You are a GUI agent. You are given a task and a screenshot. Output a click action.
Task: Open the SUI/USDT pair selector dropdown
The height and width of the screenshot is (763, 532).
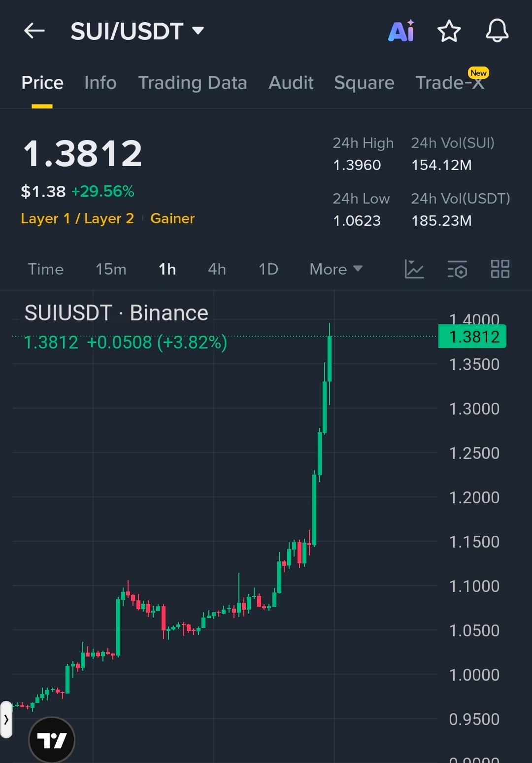(x=137, y=31)
